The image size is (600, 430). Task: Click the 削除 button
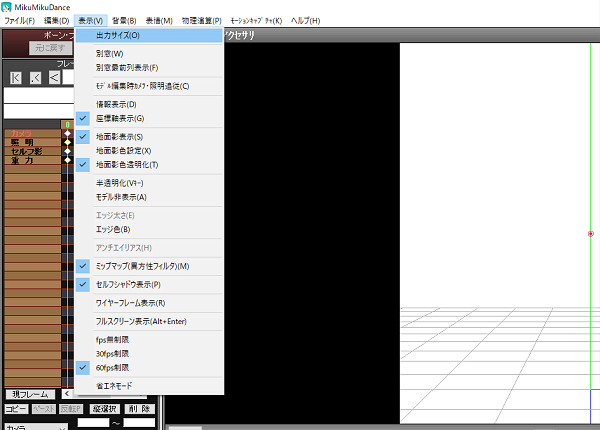tap(139, 409)
